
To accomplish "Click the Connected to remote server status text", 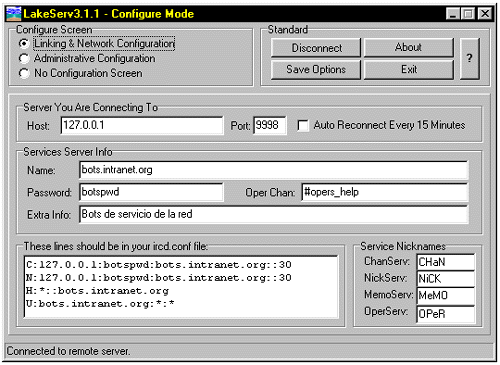I will click(68, 351).
